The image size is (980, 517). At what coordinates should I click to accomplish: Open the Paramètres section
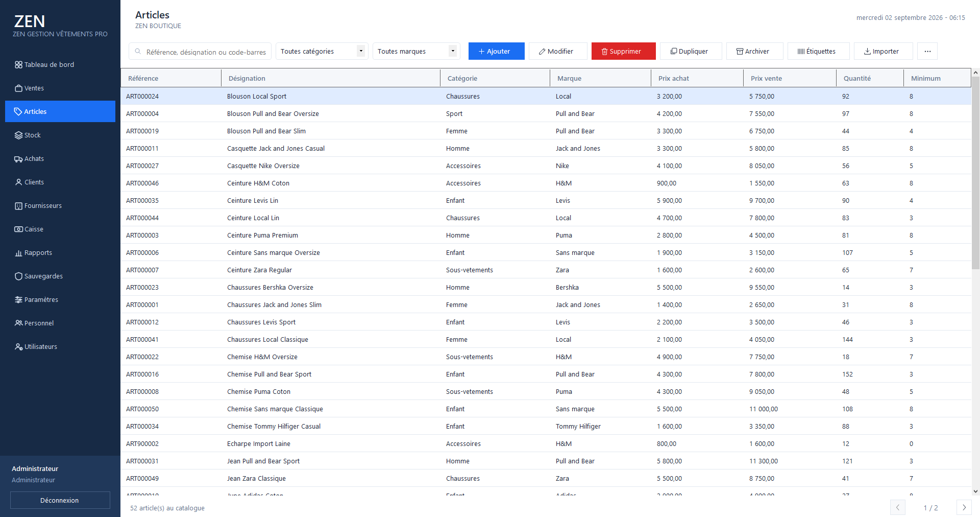click(x=60, y=299)
